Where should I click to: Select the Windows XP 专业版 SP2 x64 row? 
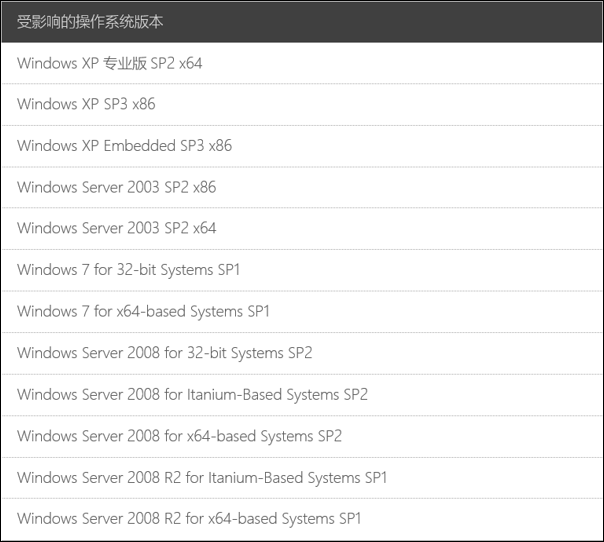click(x=302, y=63)
